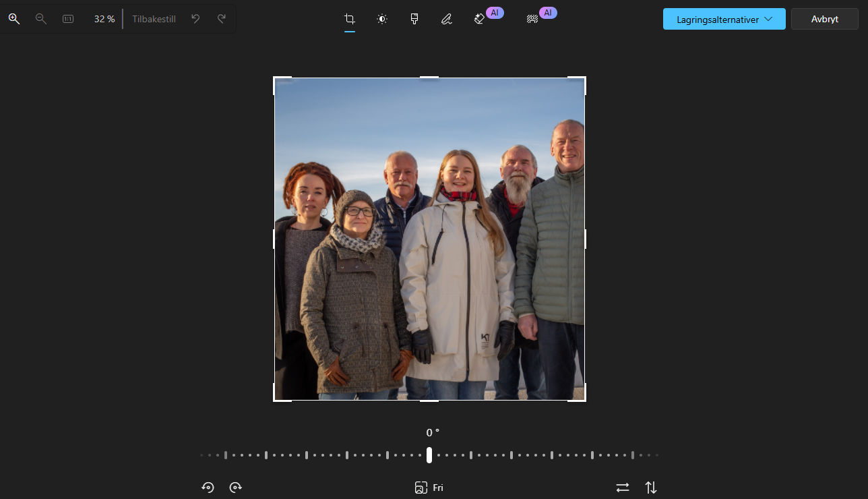The height and width of the screenshot is (499, 868).
Task: Select the markup pen tool
Action: pyautogui.click(x=446, y=19)
